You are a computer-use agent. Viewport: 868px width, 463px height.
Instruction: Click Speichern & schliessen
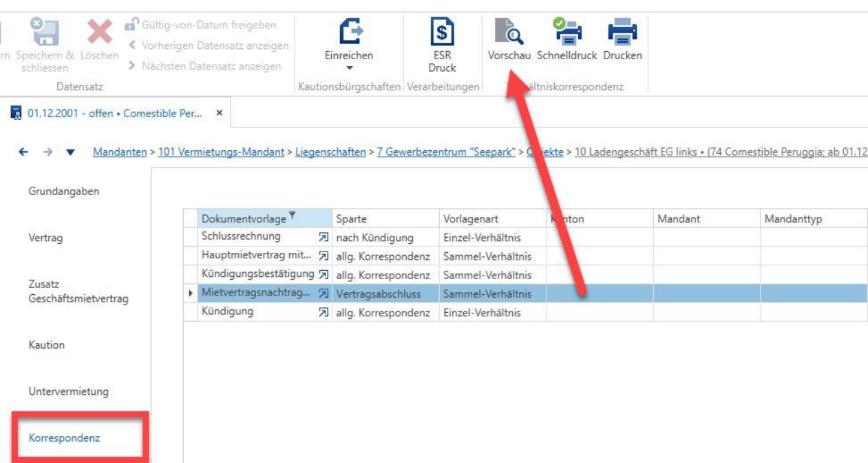point(45,45)
